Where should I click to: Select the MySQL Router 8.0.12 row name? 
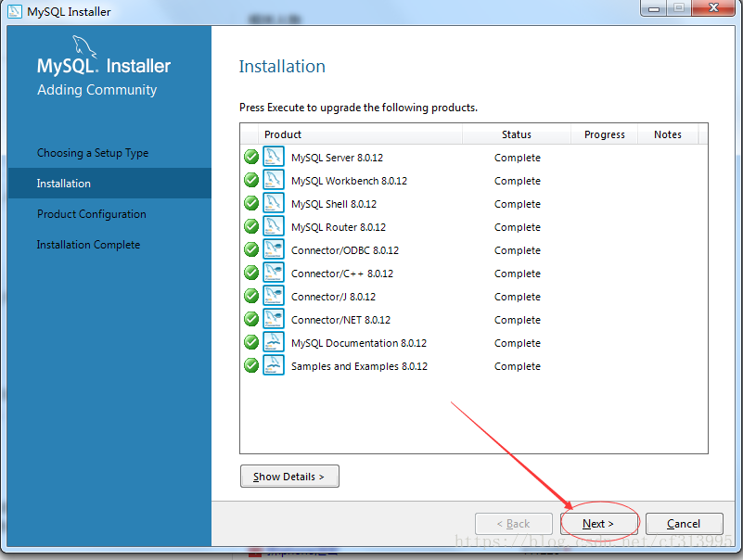pos(339,227)
